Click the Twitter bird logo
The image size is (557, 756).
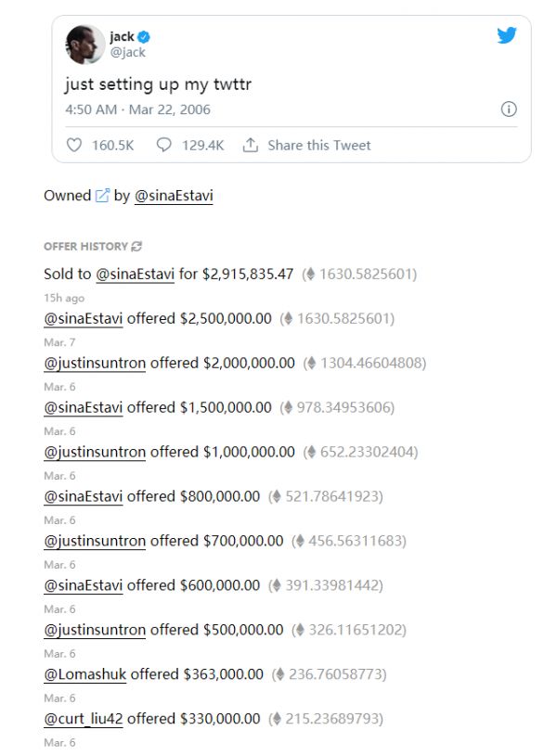tap(506, 36)
